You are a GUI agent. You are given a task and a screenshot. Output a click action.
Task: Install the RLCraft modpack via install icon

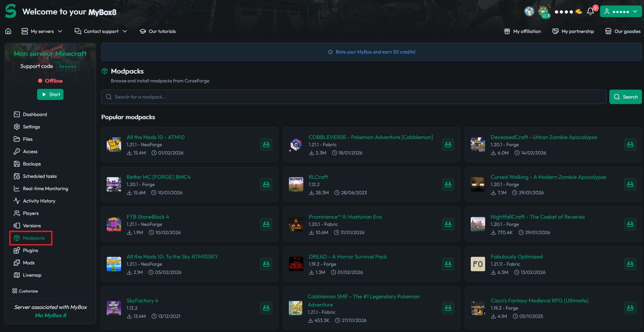(x=448, y=184)
